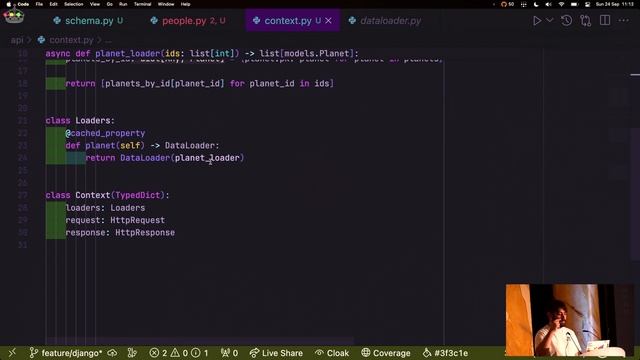
Task: Open the Run menu
Action: [x=123, y=4]
